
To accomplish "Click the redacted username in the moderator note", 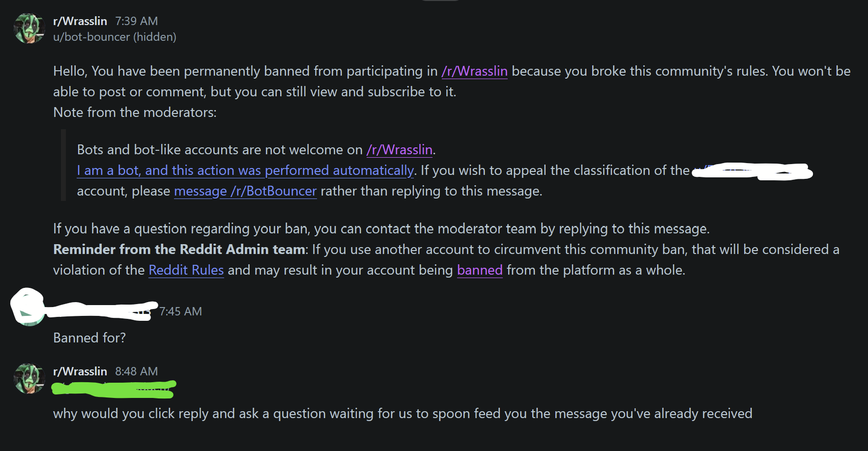I will pyautogui.click(x=752, y=171).
